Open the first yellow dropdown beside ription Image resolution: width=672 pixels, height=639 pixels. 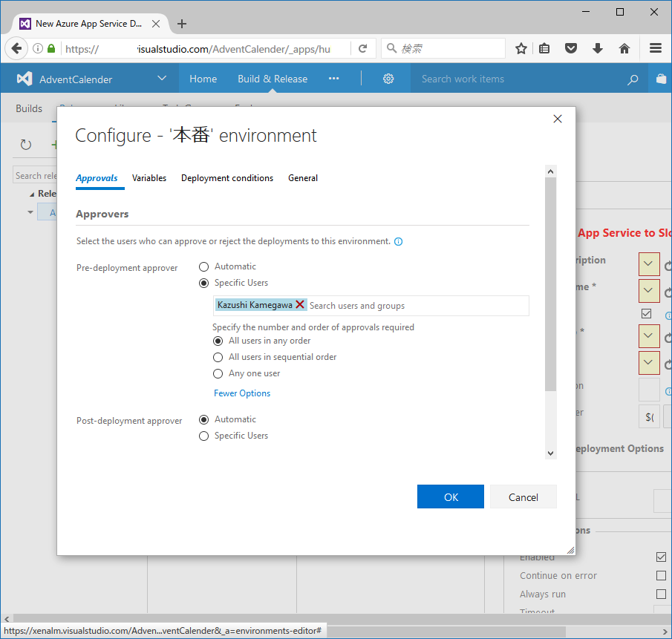coord(649,264)
